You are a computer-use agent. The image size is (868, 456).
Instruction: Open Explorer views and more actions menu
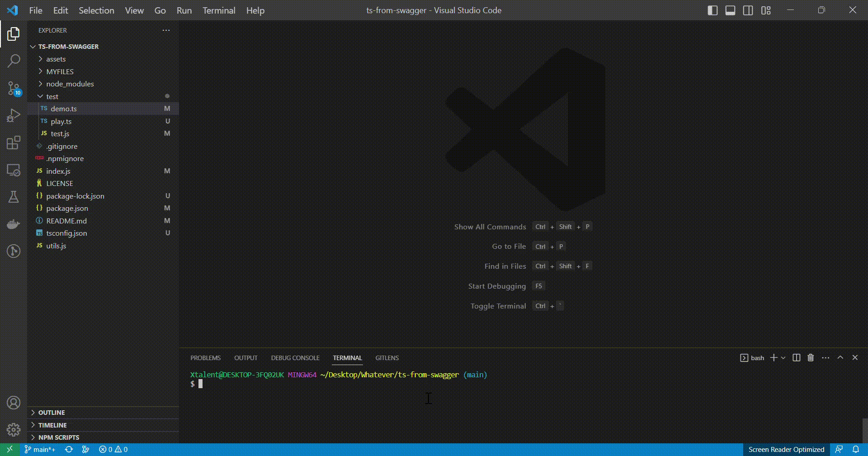point(166,30)
